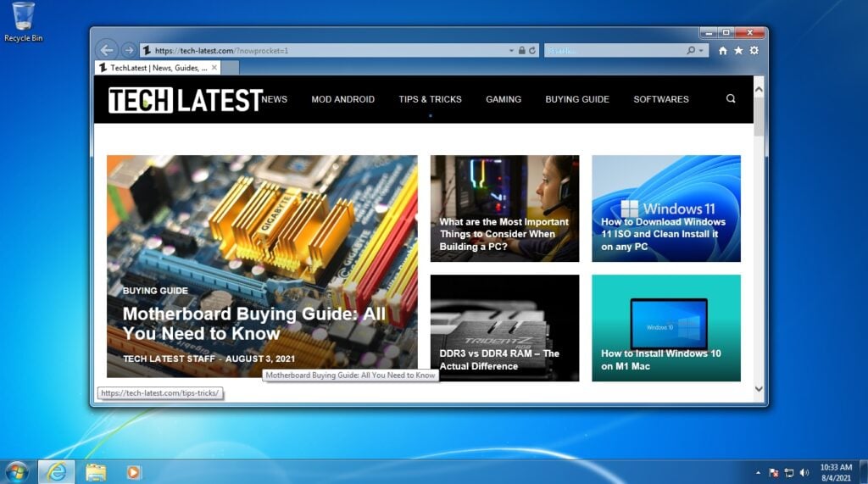Open DDR3 vs DDR4 RAM article
This screenshot has height=484, width=868.
(505, 328)
